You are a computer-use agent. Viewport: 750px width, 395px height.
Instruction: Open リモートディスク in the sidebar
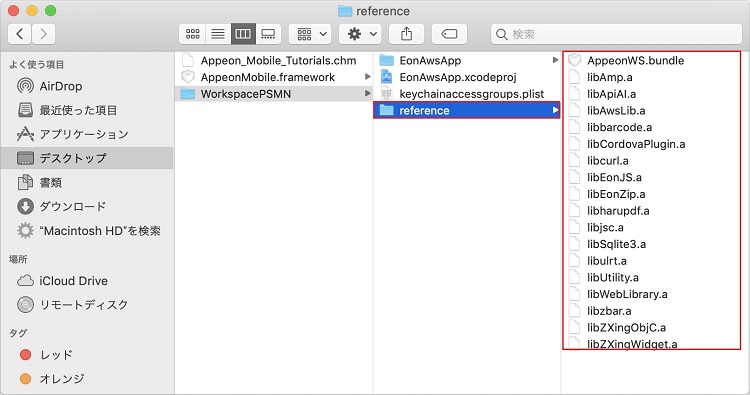pyautogui.click(x=87, y=305)
